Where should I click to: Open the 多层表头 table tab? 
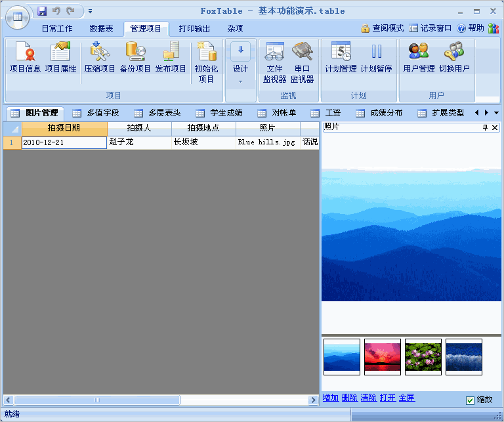[157, 113]
